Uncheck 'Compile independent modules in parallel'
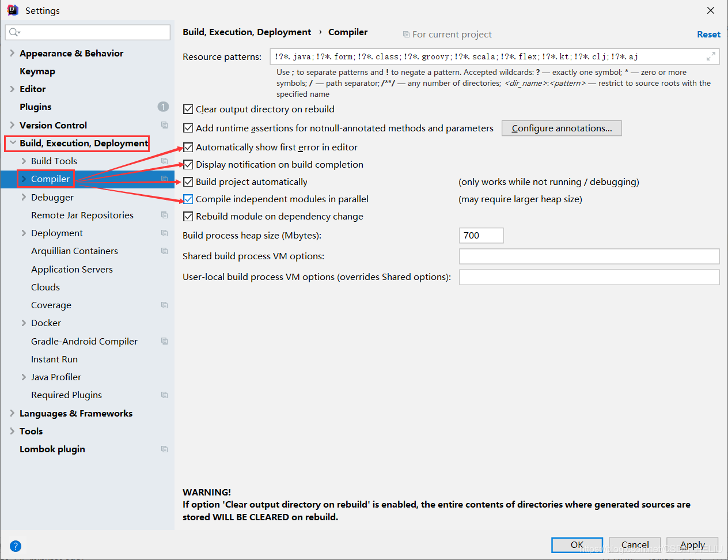The width and height of the screenshot is (728, 560). pos(188,199)
